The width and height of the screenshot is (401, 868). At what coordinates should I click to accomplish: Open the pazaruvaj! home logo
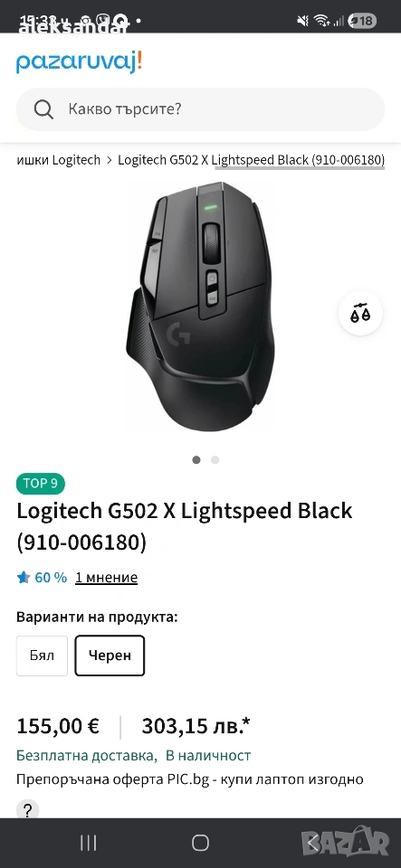pos(79,61)
